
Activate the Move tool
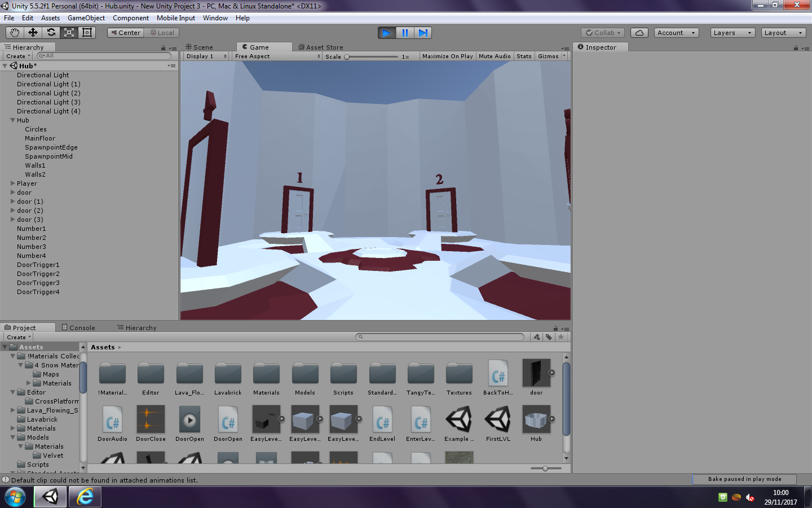point(33,32)
